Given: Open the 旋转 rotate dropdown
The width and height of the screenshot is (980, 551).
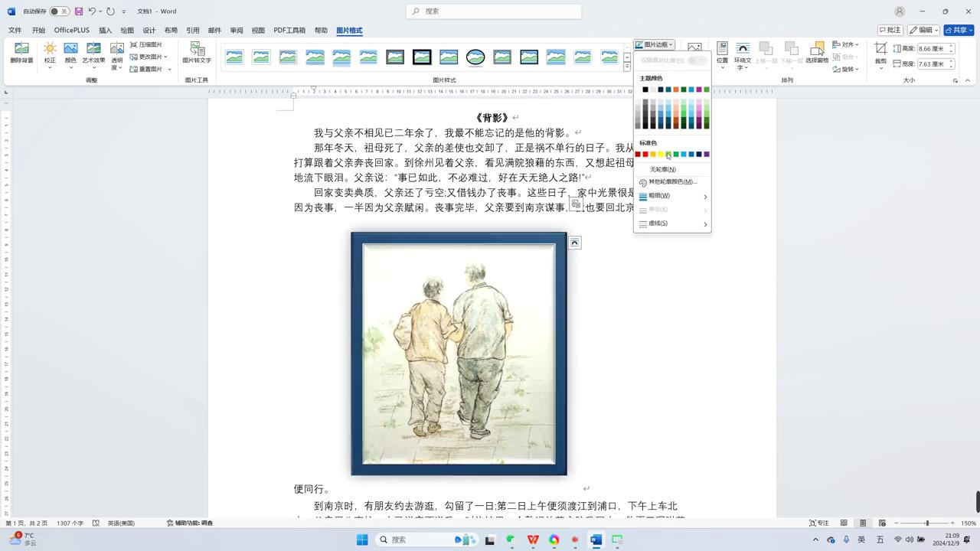Looking at the screenshot, I should [x=846, y=69].
